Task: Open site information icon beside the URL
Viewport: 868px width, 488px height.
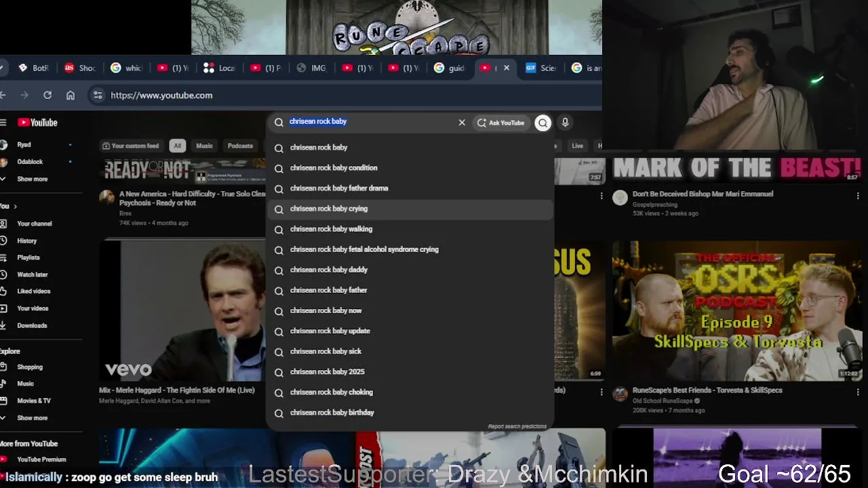Action: click(x=98, y=95)
